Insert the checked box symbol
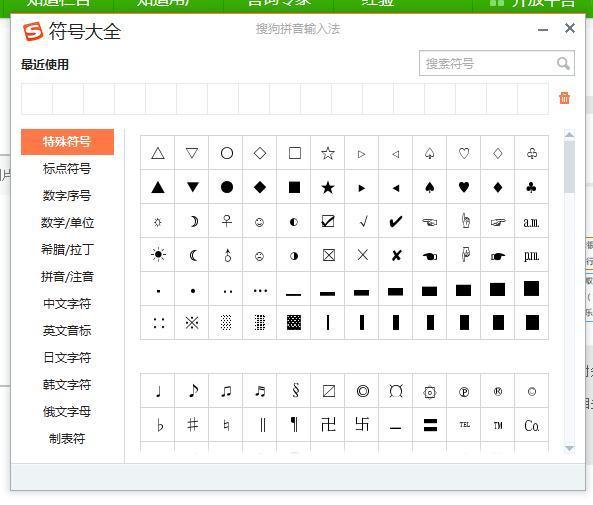Image resolution: width=593 pixels, height=505 pixels. (328, 221)
